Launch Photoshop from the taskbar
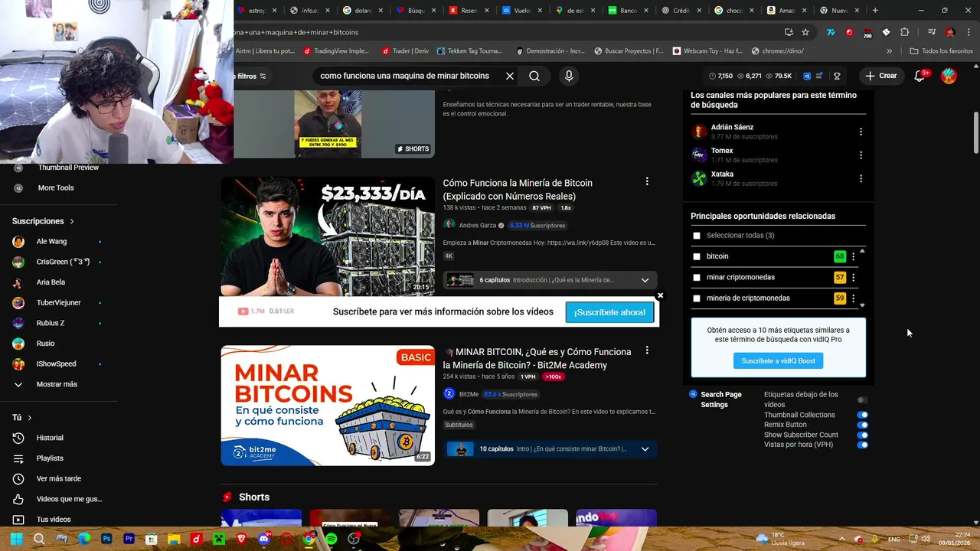Screen dimensions: 980x551 (x=106, y=539)
